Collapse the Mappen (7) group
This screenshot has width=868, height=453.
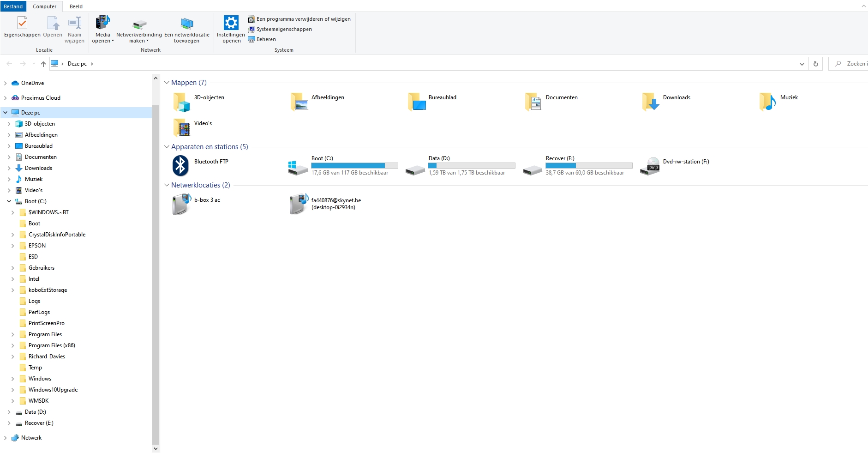click(x=167, y=83)
